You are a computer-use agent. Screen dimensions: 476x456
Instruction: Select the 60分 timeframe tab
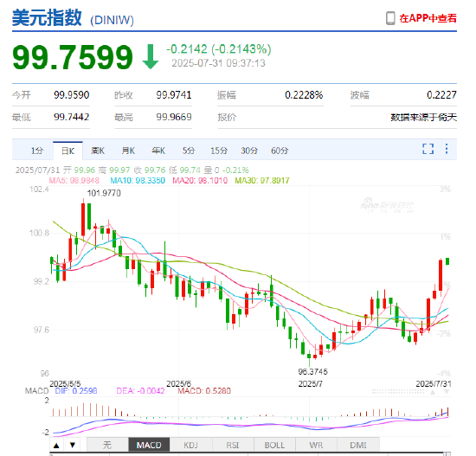pos(280,151)
